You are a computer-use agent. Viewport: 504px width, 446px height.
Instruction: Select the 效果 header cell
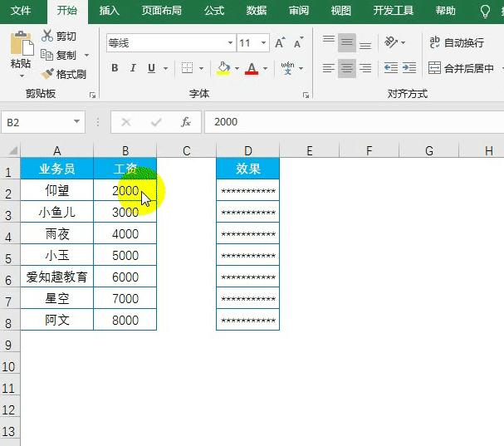coord(247,168)
